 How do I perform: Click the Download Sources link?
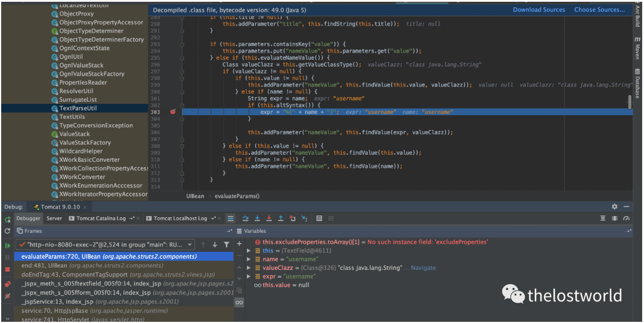pyautogui.click(x=539, y=10)
